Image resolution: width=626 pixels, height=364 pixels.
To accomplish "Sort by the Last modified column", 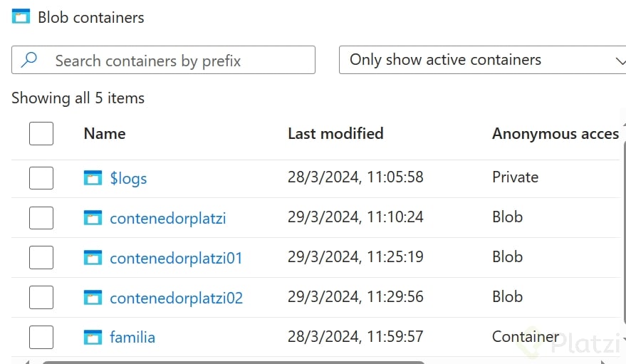I will coord(335,133).
